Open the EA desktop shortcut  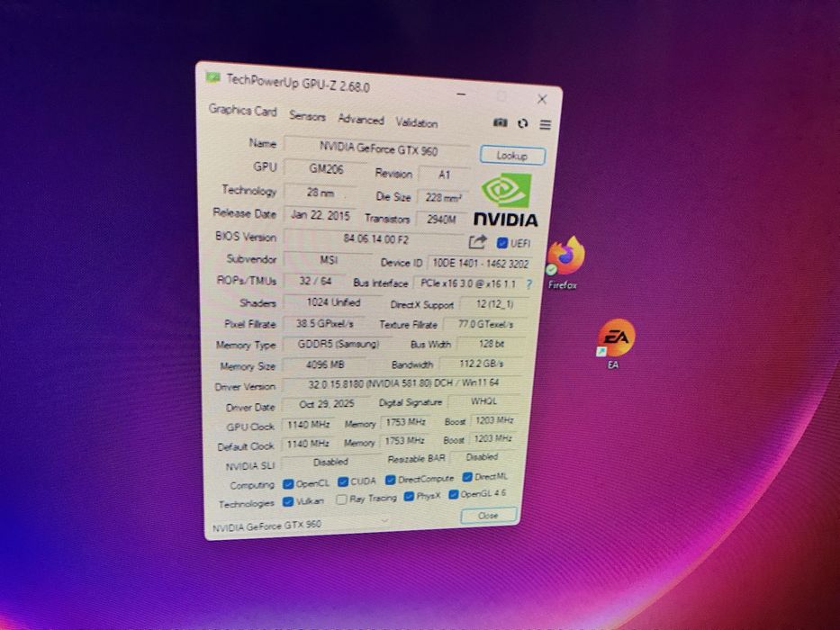pyautogui.click(x=616, y=344)
